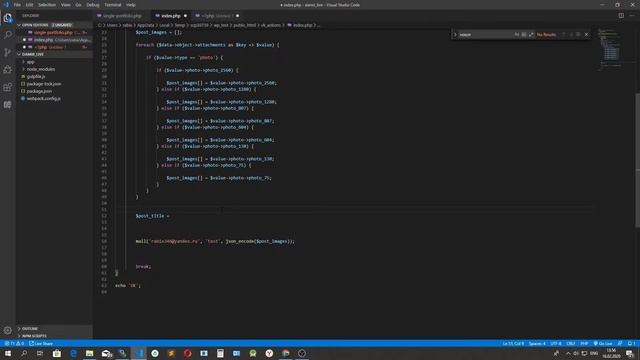The height and width of the screenshot is (360, 640).
Task: Open the View menu
Action: (x=66, y=5)
